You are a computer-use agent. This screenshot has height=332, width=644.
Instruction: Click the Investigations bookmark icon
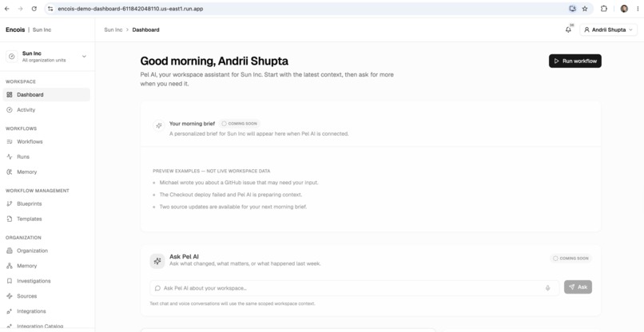click(x=10, y=281)
